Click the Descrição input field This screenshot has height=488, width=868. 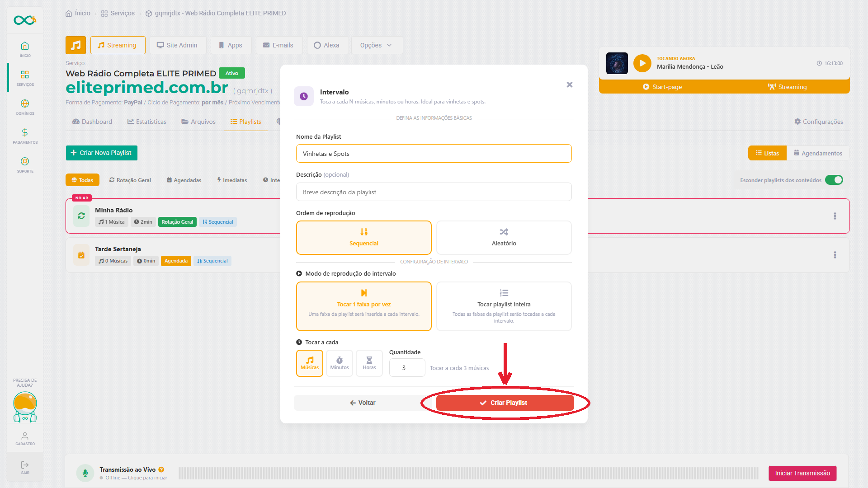tap(434, 192)
